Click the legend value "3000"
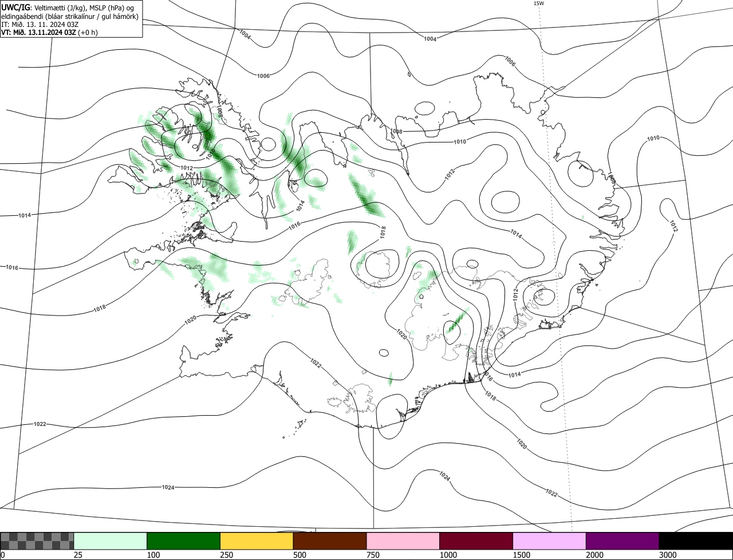Screen dimensions: 733x560 (668, 555)
